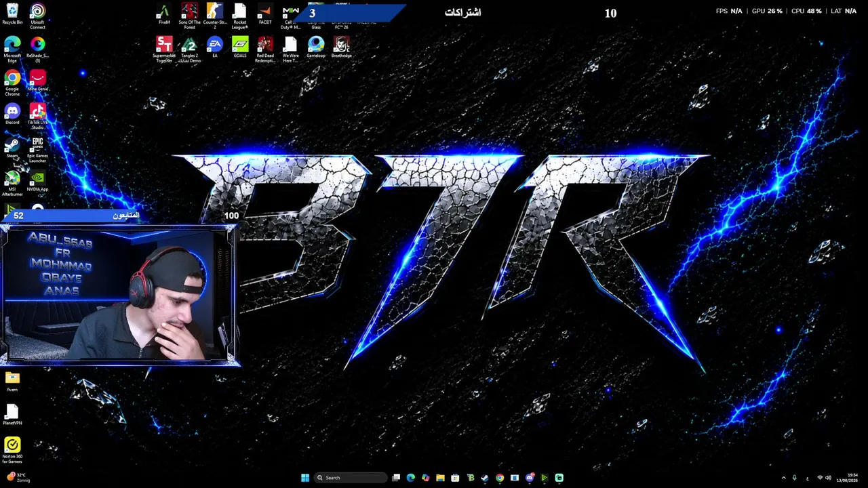
Task: Show hidden system tray icons
Action: 784,478
